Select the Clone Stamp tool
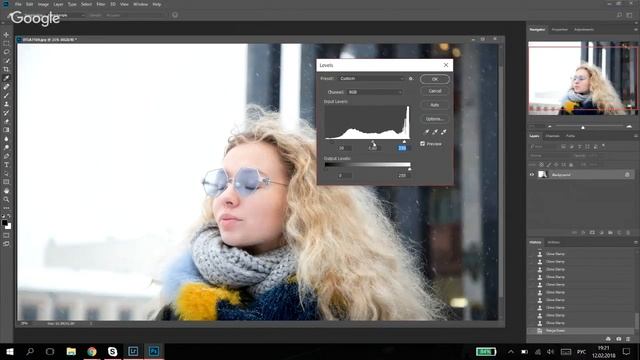Image resolution: width=640 pixels, height=360 pixels. tap(6, 104)
